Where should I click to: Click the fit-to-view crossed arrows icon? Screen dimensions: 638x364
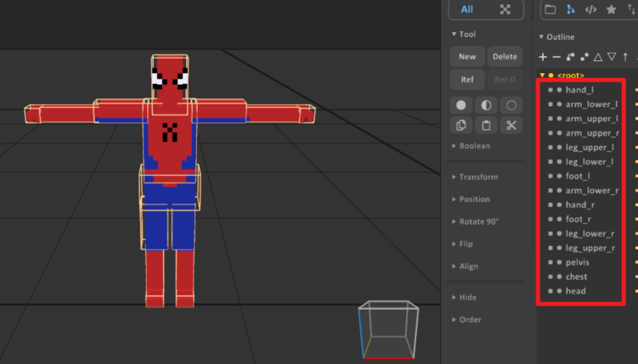coord(505,9)
